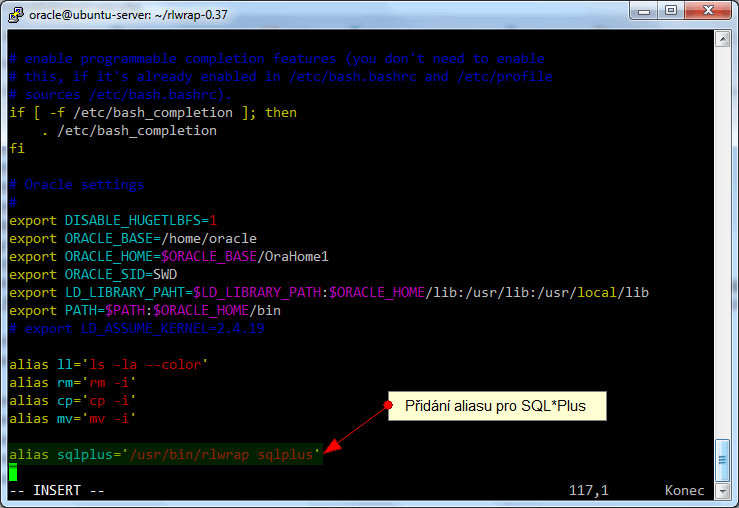739x508 pixels.
Task: Click the PuTTY icon in title bar
Action: click(16, 15)
